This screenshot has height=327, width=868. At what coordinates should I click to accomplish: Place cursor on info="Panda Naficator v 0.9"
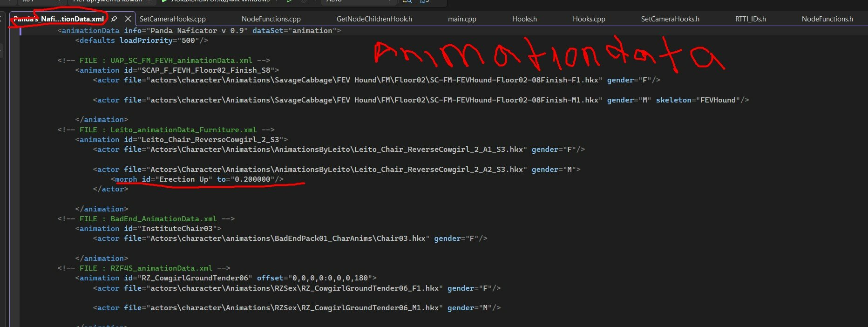[x=186, y=31]
